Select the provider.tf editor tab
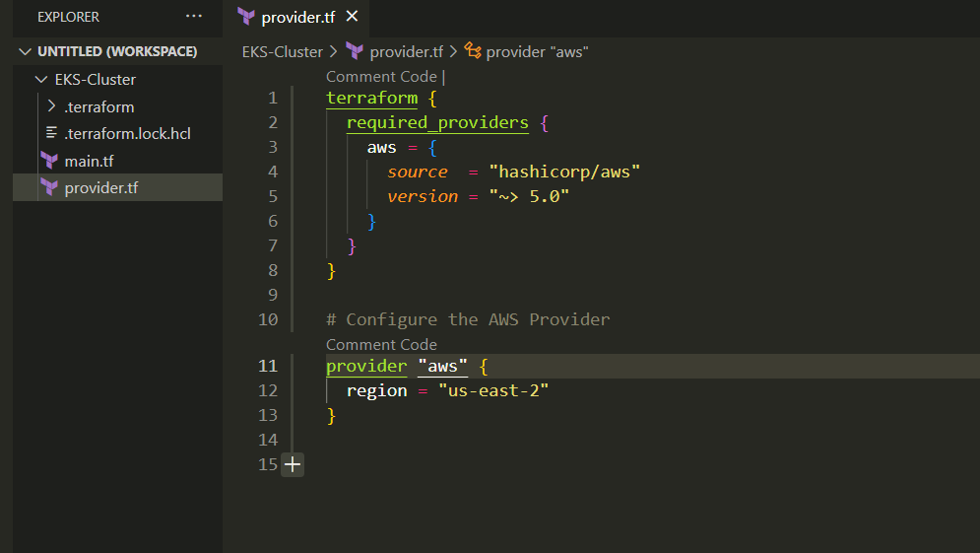 (x=297, y=18)
